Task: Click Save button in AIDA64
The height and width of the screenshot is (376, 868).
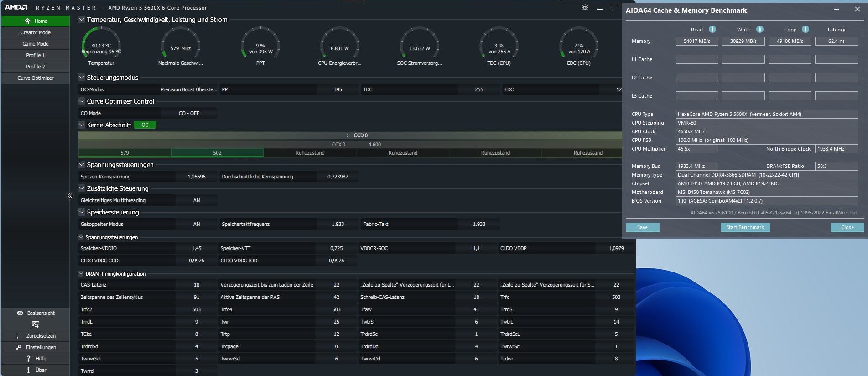Action: pyautogui.click(x=642, y=227)
